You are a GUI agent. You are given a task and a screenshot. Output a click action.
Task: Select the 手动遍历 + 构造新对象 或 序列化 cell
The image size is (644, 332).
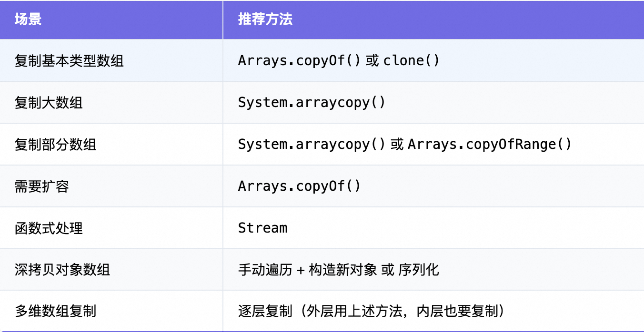433,270
